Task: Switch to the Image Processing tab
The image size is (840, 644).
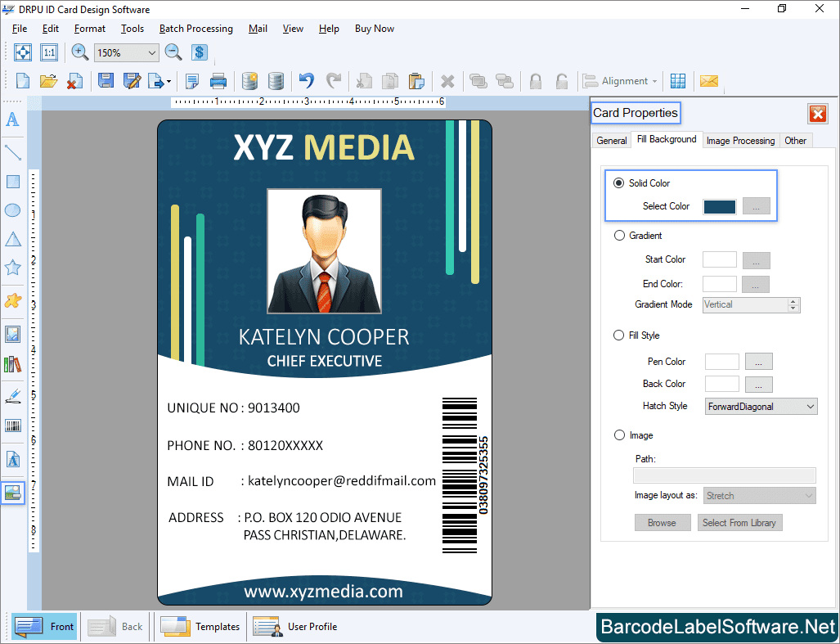Action: coord(740,141)
